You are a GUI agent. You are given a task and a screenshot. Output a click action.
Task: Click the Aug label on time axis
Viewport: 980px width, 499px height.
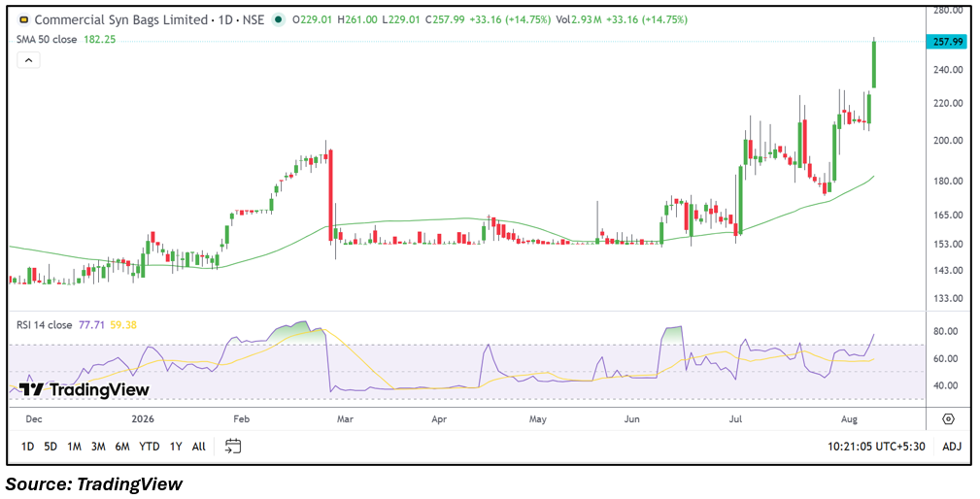coord(850,419)
